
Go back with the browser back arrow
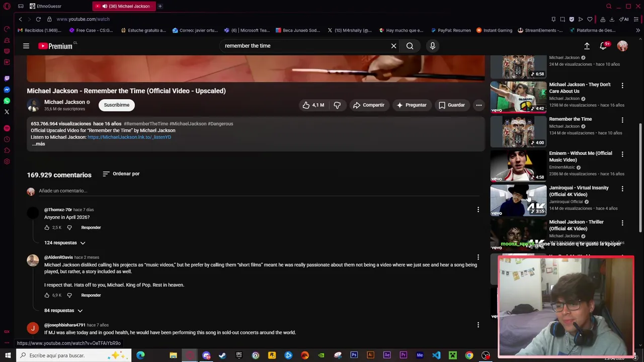[x=20, y=19]
